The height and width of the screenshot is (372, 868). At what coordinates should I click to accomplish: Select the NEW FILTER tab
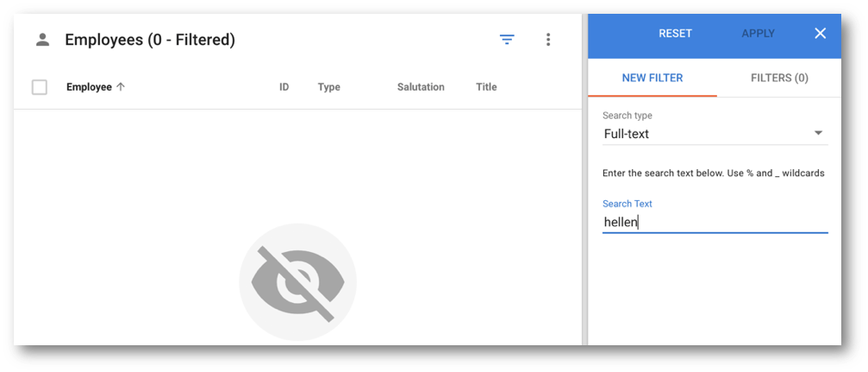click(653, 79)
